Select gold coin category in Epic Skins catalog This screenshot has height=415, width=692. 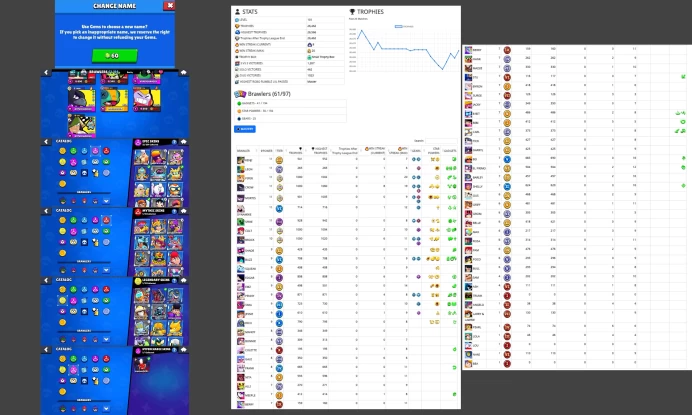point(63,151)
